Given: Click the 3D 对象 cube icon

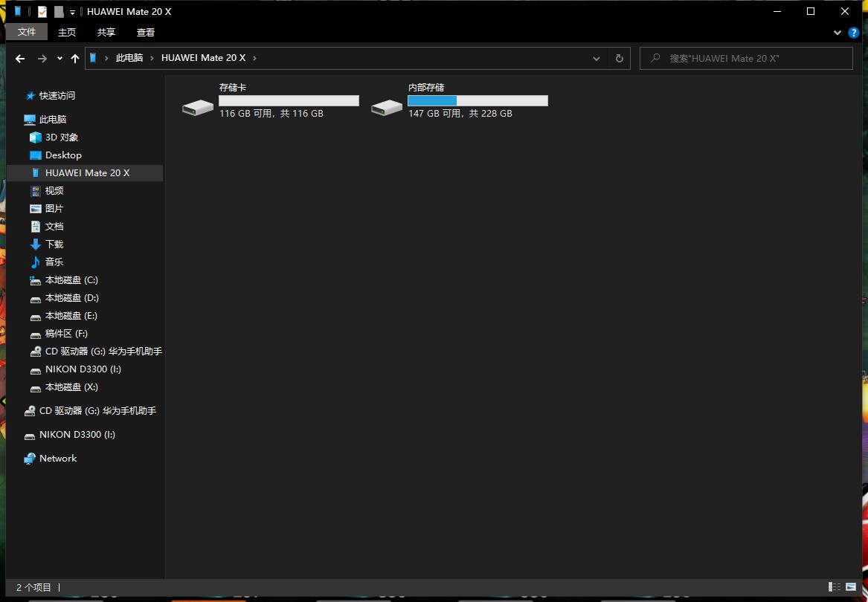Looking at the screenshot, I should tap(36, 137).
